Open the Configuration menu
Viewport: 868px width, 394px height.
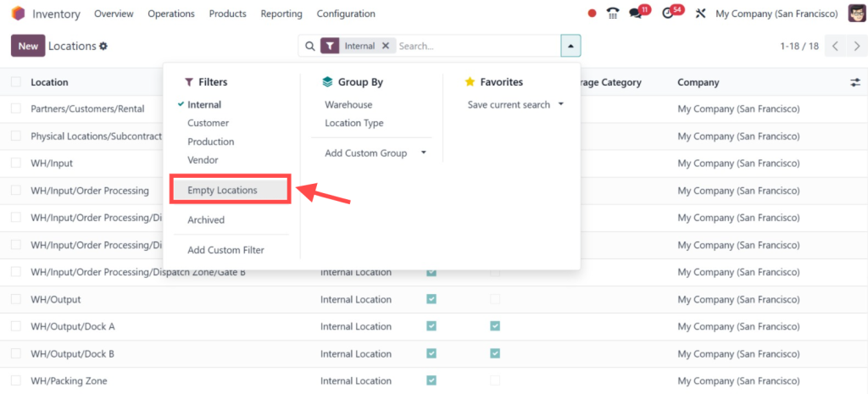click(x=346, y=14)
